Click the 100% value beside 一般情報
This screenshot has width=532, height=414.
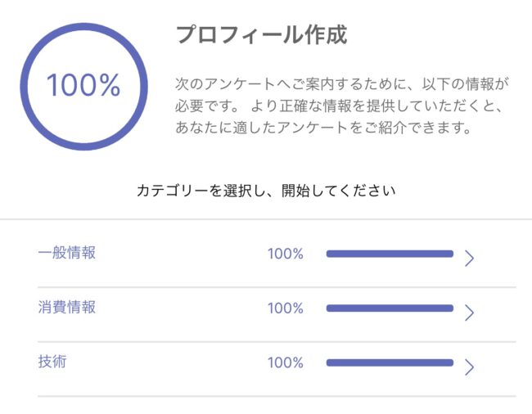click(285, 254)
